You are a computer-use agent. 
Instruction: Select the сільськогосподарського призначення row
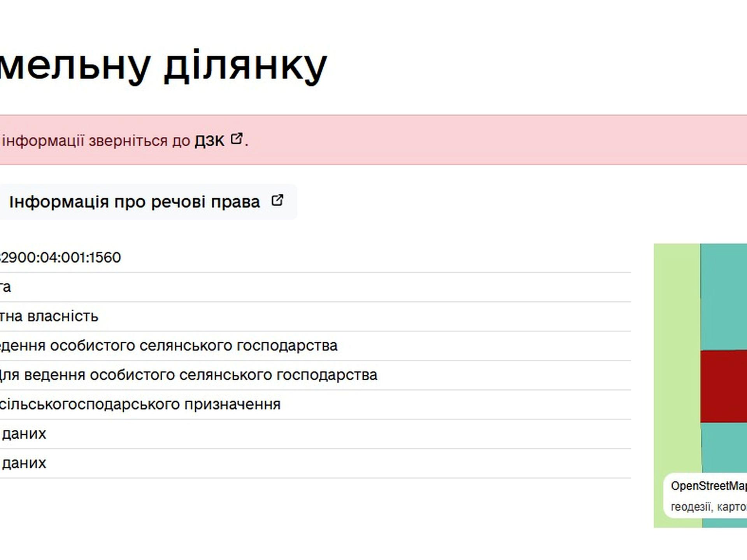[140, 404]
